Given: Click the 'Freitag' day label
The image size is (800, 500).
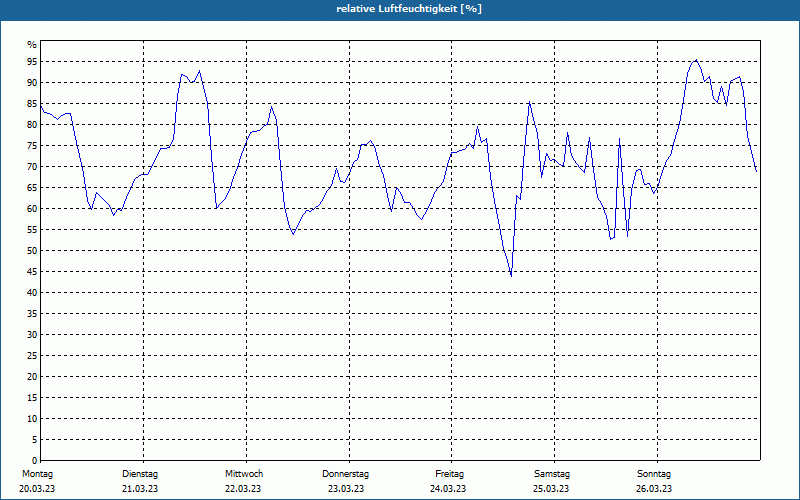Looking at the screenshot, I should pos(449,474).
